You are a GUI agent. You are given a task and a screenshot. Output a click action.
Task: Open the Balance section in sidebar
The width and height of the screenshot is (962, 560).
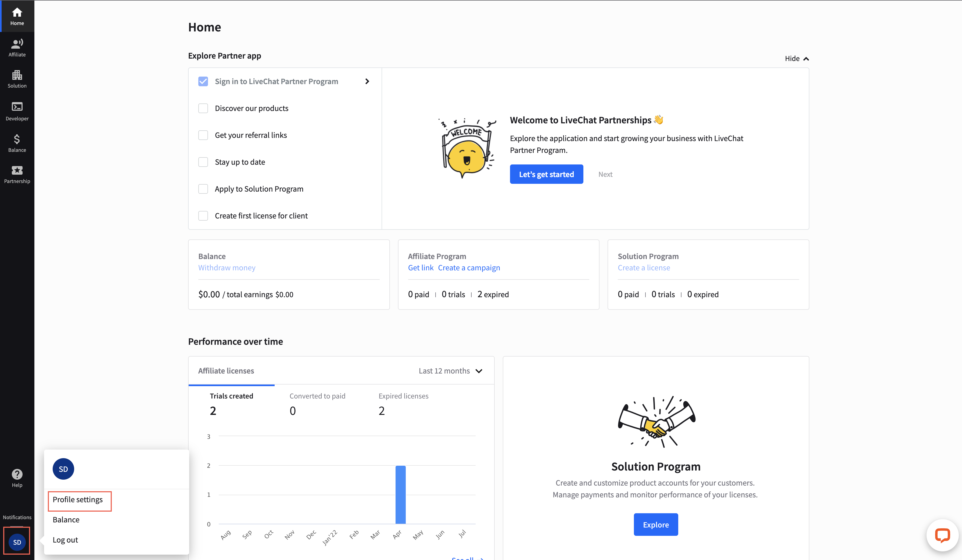click(17, 143)
